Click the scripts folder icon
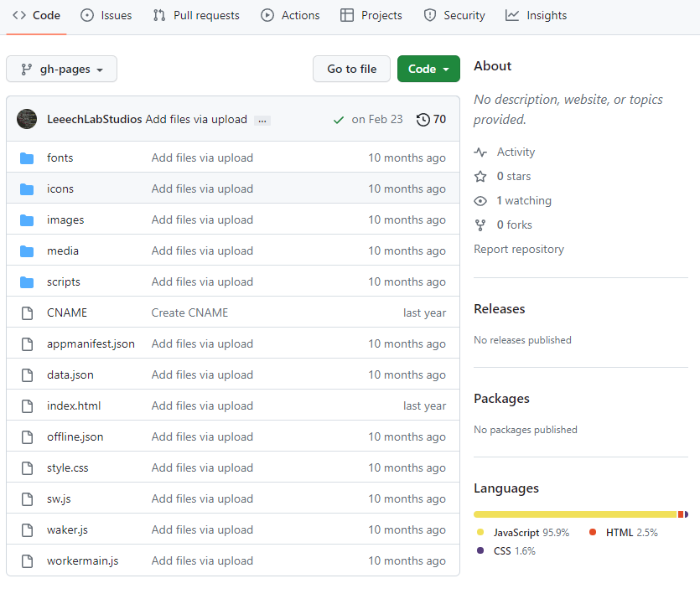Viewport: 700px width, 599px height. tap(27, 281)
